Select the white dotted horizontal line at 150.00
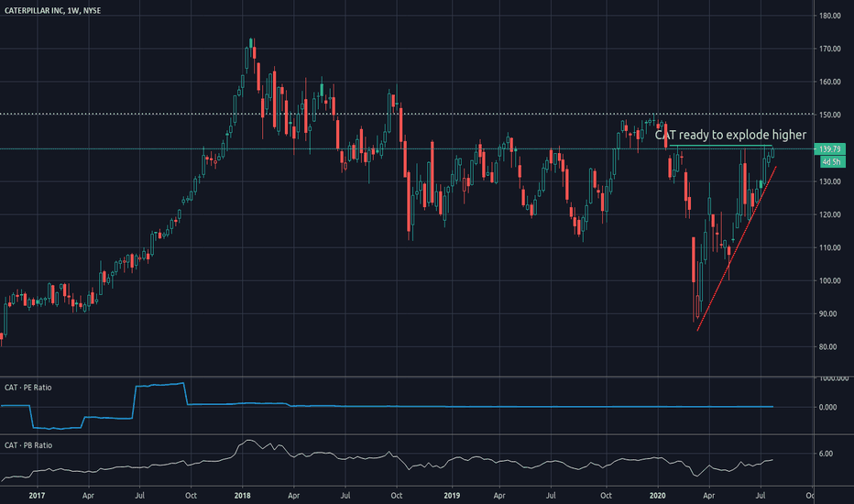854x504 pixels. click(x=406, y=114)
